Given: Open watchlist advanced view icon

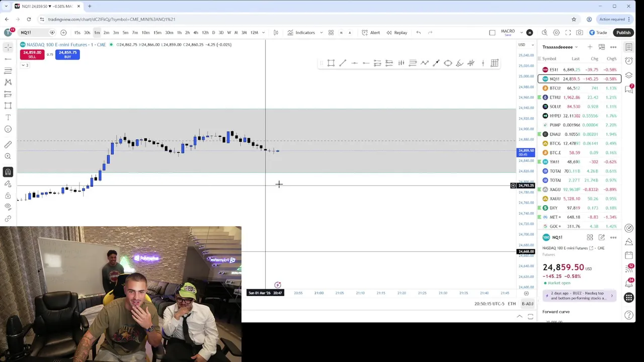Looking at the screenshot, I should 602,47.
